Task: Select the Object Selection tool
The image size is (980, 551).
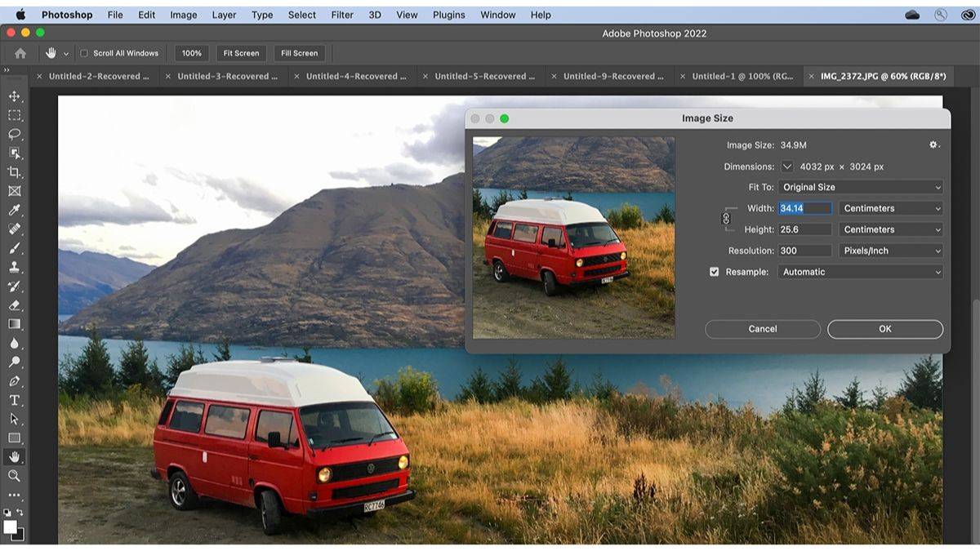Action: [15, 153]
